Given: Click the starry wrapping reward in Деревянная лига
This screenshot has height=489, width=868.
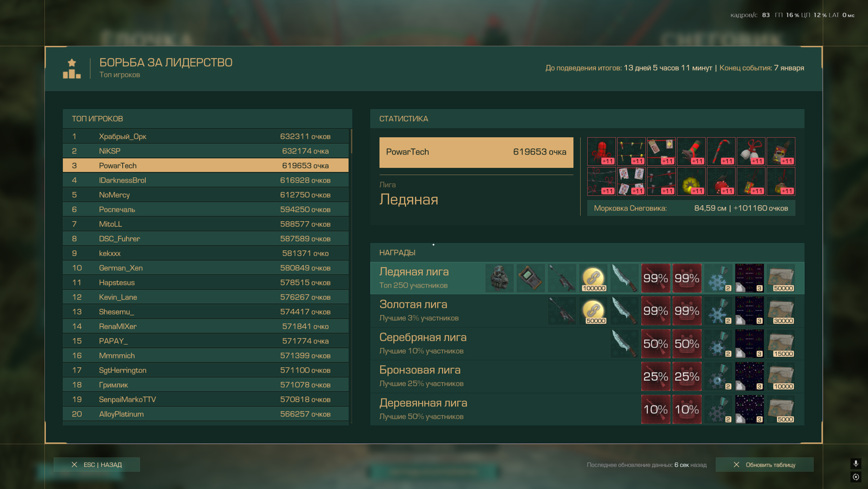Looking at the screenshot, I should click(749, 409).
